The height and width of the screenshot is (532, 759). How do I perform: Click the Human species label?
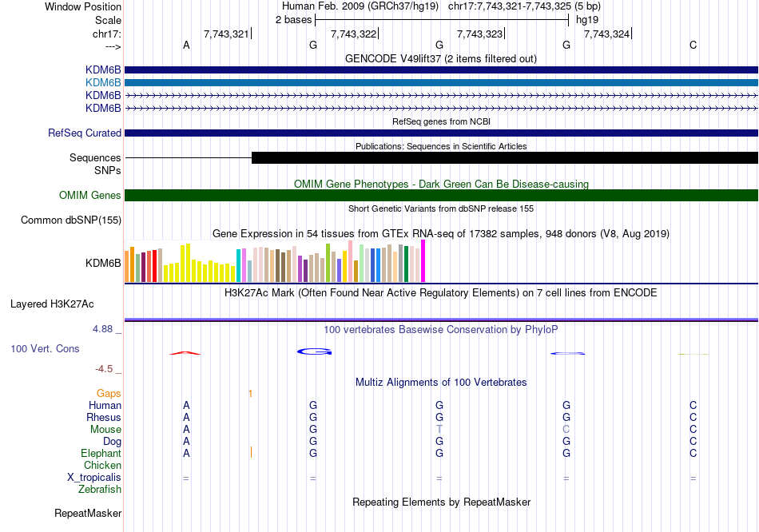click(x=105, y=406)
